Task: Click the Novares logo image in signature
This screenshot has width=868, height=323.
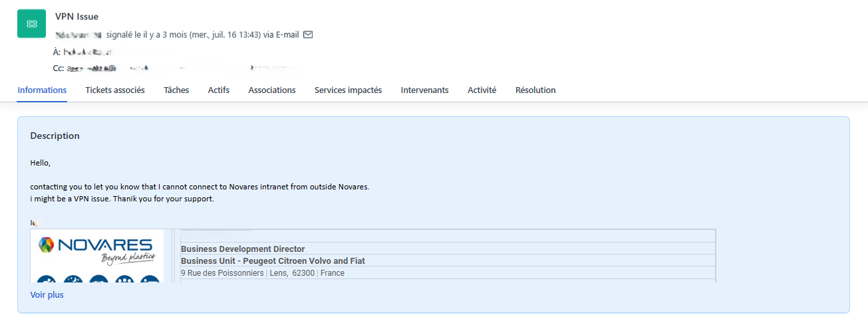Action: click(x=97, y=256)
